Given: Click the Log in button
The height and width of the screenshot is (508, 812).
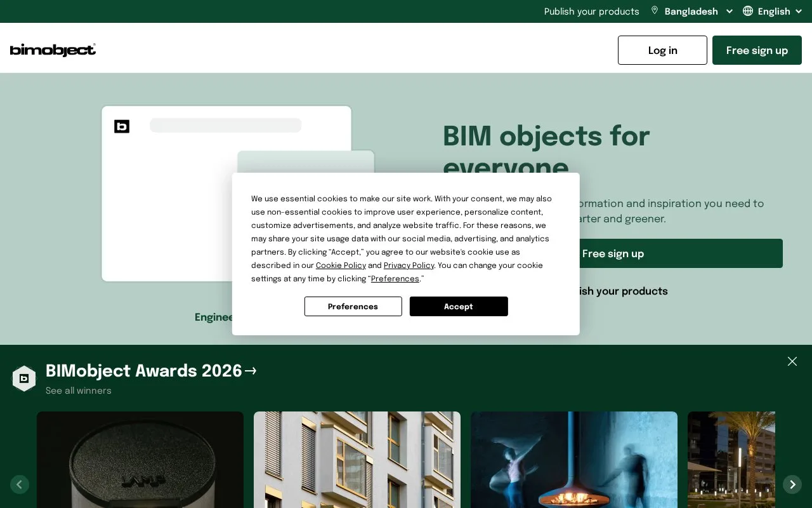Looking at the screenshot, I should [x=662, y=50].
